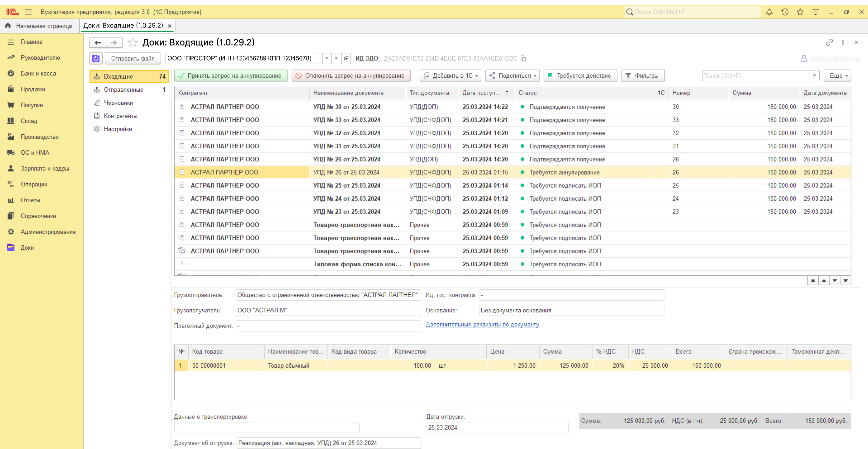
Task: Go back with the left arrow
Action: (98, 42)
